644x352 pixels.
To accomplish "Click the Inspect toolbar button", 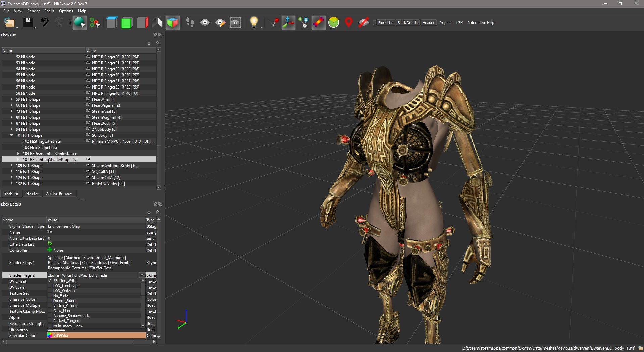I will (x=445, y=23).
